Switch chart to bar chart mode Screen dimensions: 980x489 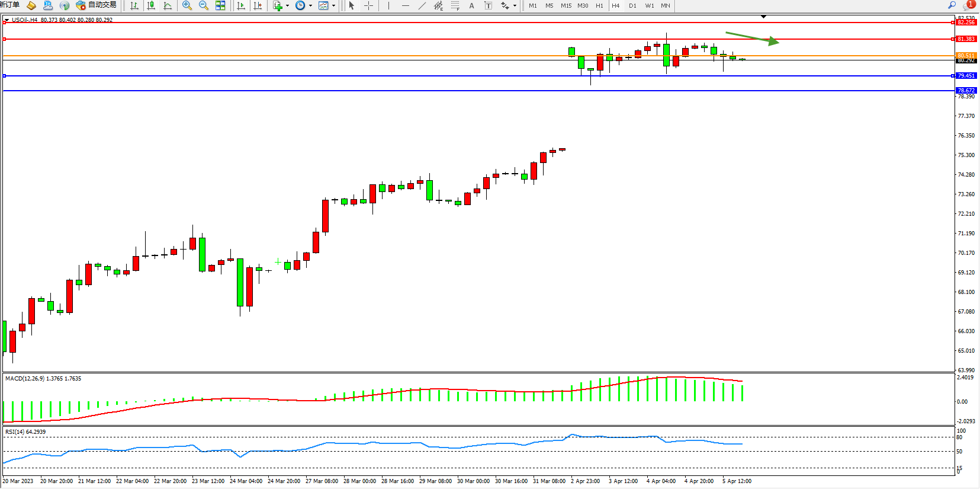(134, 5)
